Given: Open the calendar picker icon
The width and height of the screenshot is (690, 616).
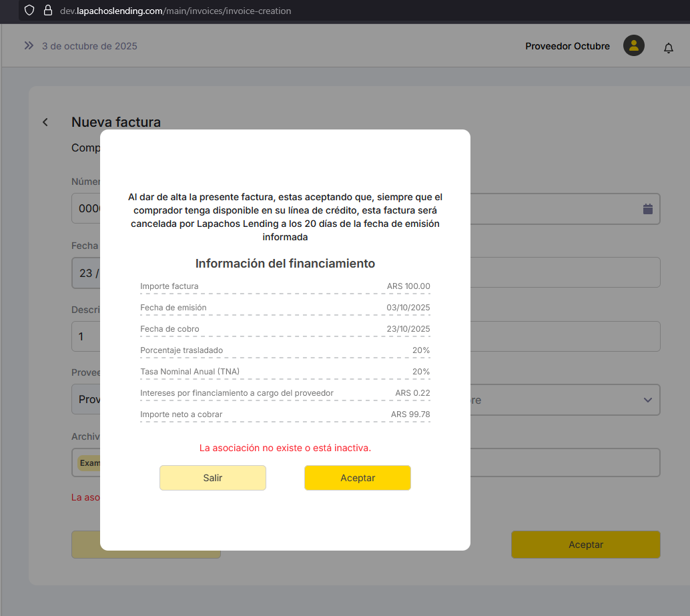Looking at the screenshot, I should [x=647, y=209].
